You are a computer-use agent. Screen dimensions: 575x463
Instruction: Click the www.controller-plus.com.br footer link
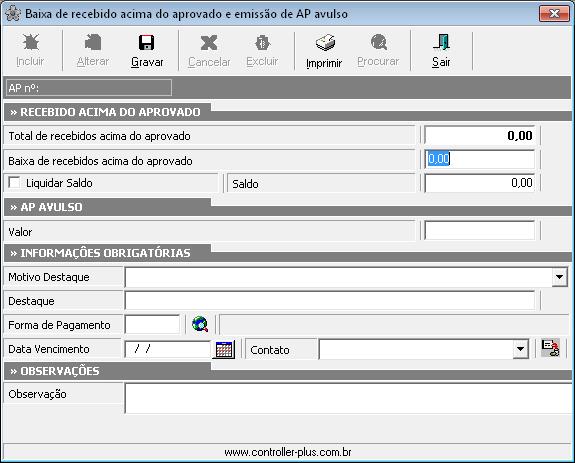[x=288, y=452]
